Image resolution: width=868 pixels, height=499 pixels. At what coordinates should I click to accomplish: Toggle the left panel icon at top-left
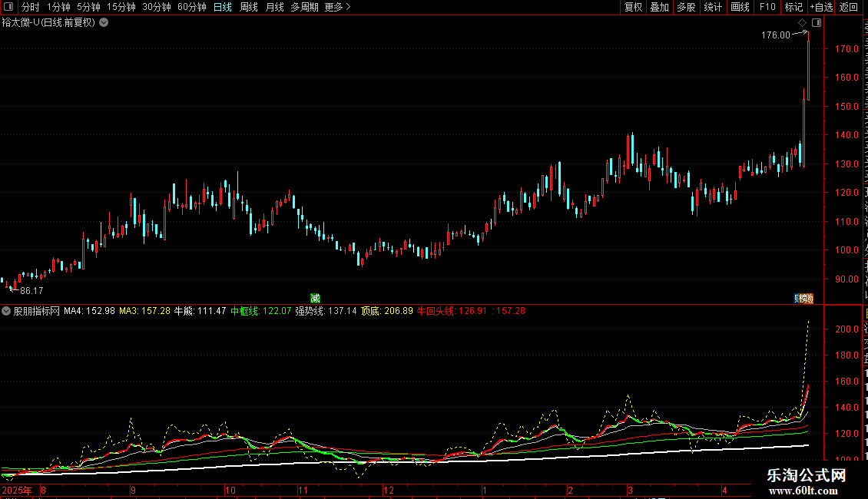pyautogui.click(x=8, y=7)
